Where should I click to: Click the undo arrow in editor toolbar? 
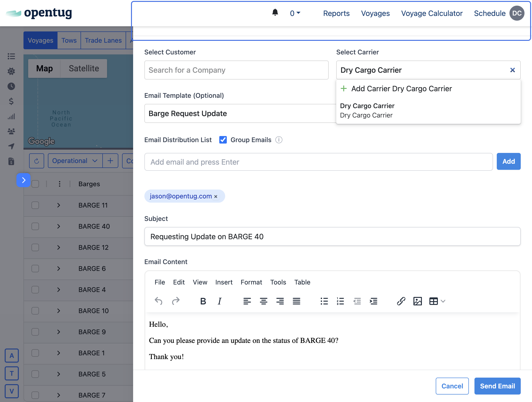click(x=158, y=301)
